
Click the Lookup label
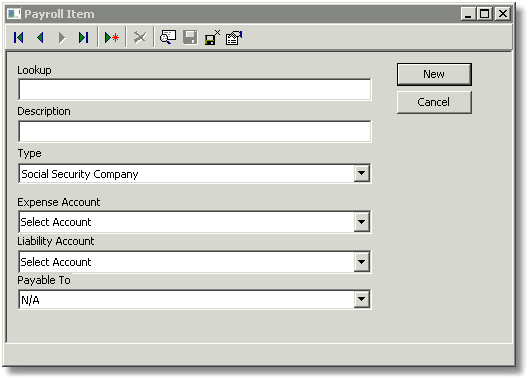34,70
